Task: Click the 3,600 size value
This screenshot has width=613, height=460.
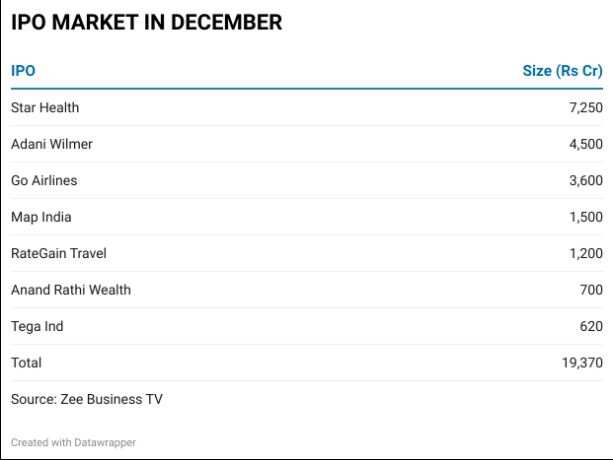Action: pos(586,180)
